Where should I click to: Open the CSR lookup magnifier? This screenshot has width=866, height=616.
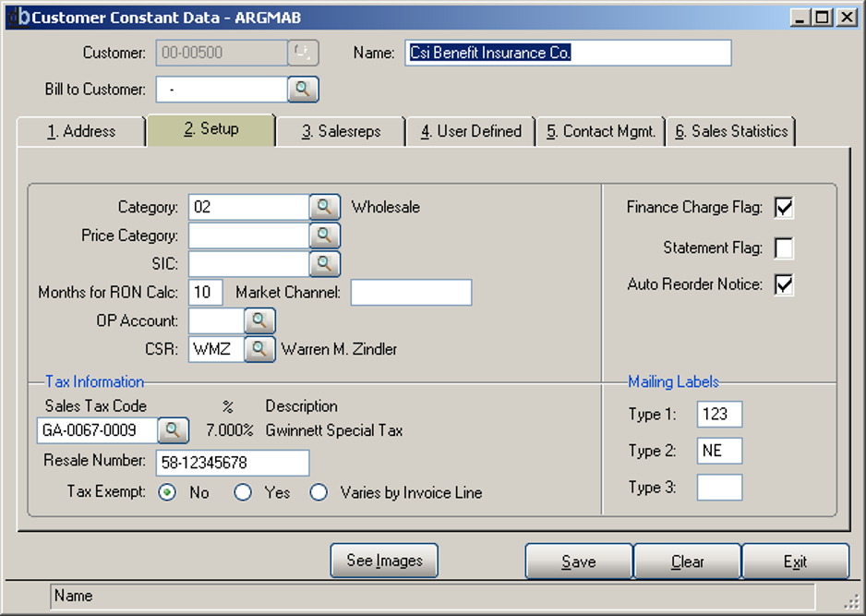click(259, 349)
